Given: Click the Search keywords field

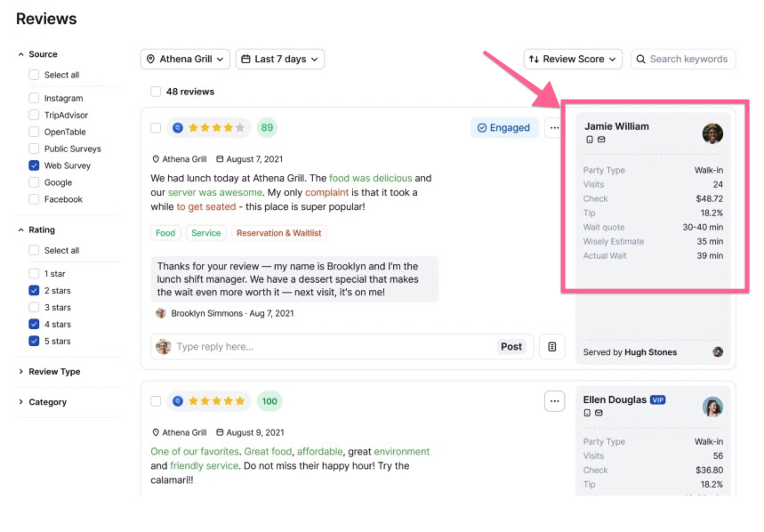Looking at the screenshot, I should (x=683, y=59).
